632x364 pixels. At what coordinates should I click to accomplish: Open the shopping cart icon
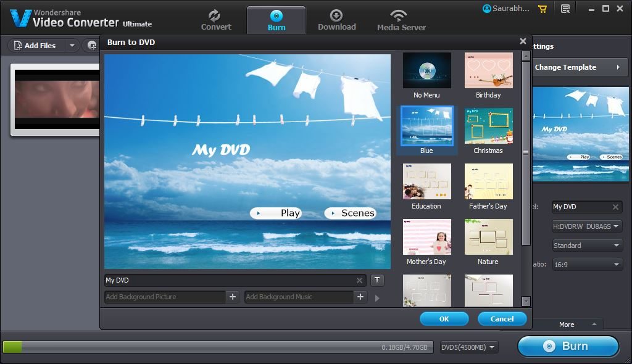(x=543, y=9)
